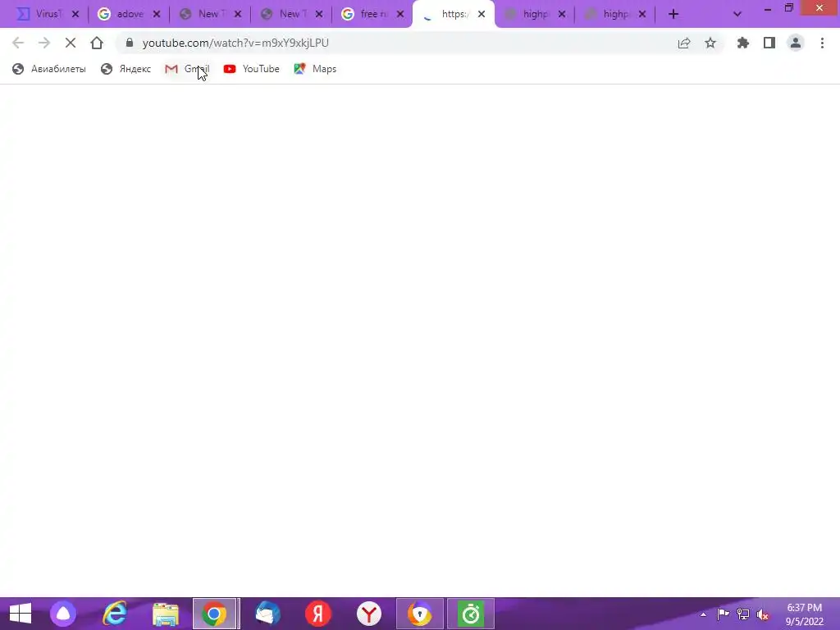Open the Maps bookmark

coord(315,69)
